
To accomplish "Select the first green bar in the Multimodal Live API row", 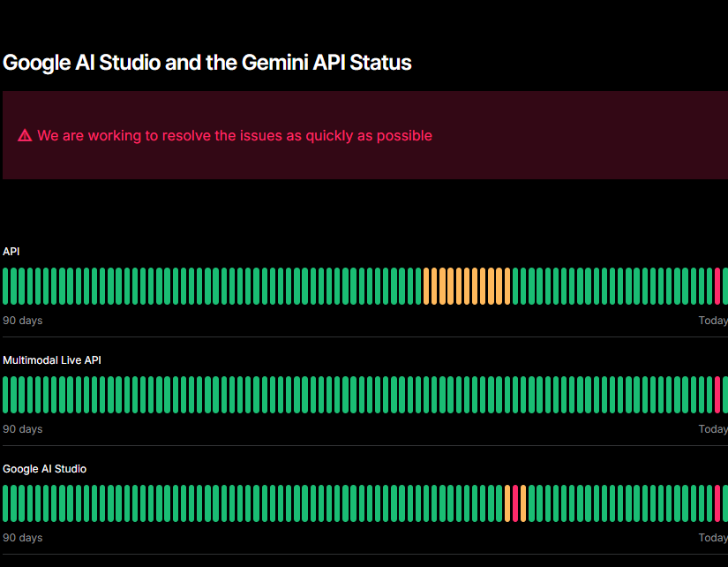I will pos(5,395).
